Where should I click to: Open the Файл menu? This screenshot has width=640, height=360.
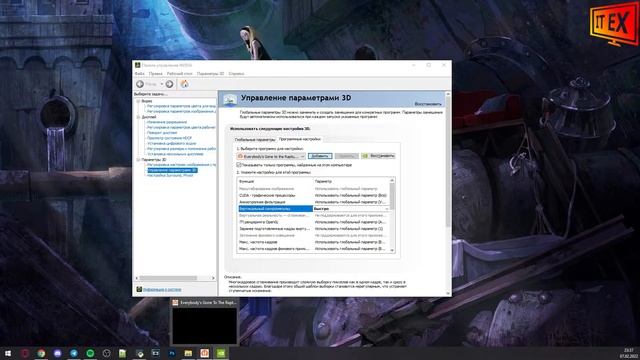tap(140, 73)
